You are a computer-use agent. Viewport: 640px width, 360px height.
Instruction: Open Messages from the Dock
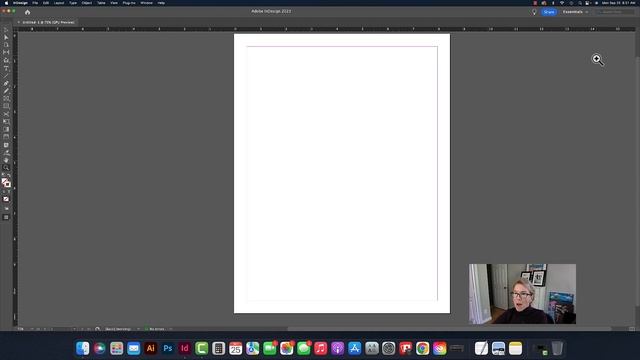(x=304, y=348)
